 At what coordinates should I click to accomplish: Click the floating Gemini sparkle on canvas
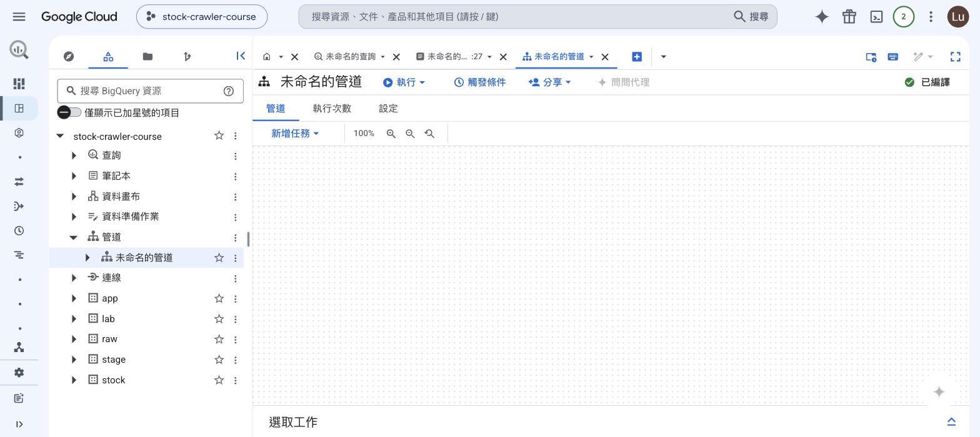point(939,392)
